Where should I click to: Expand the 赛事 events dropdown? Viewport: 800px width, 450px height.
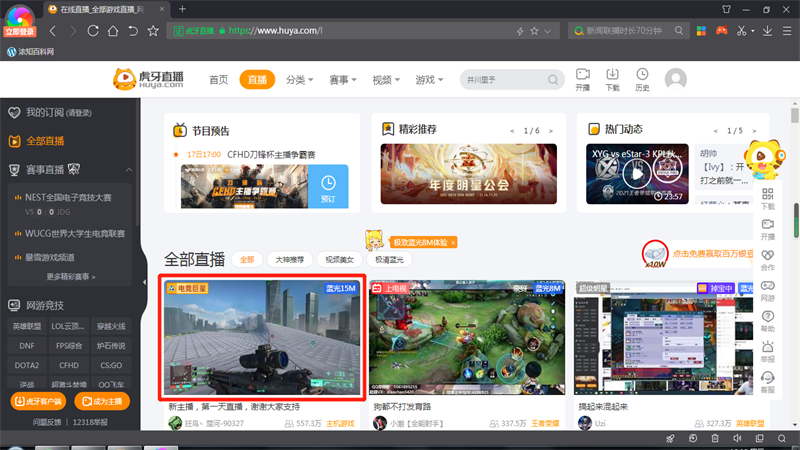point(343,80)
